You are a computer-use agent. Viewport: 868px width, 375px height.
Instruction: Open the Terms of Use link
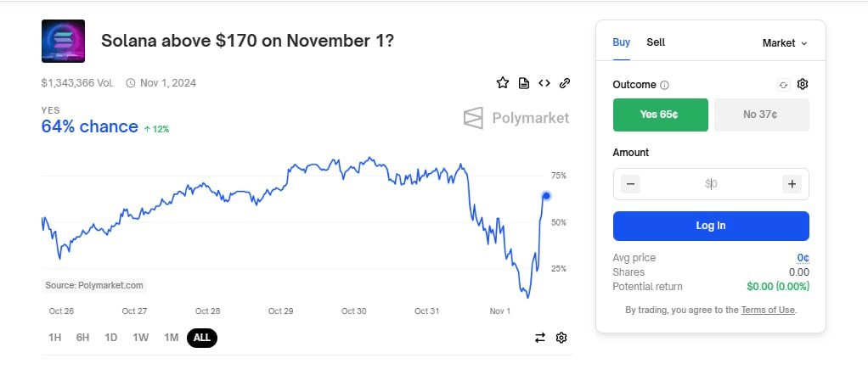768,310
